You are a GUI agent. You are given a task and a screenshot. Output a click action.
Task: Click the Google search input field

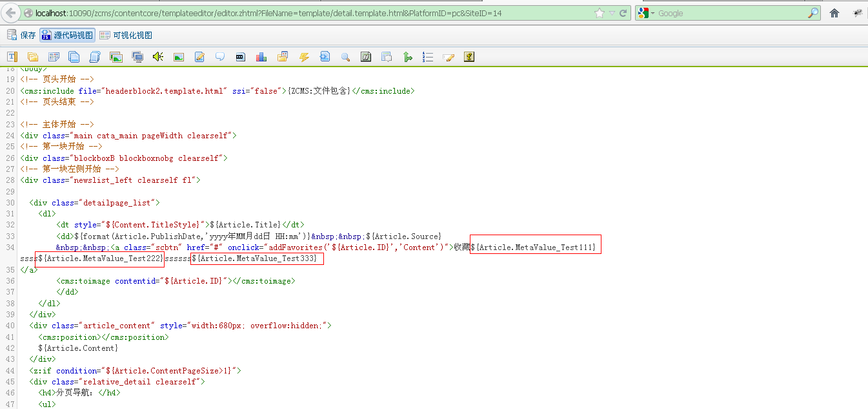(x=729, y=13)
